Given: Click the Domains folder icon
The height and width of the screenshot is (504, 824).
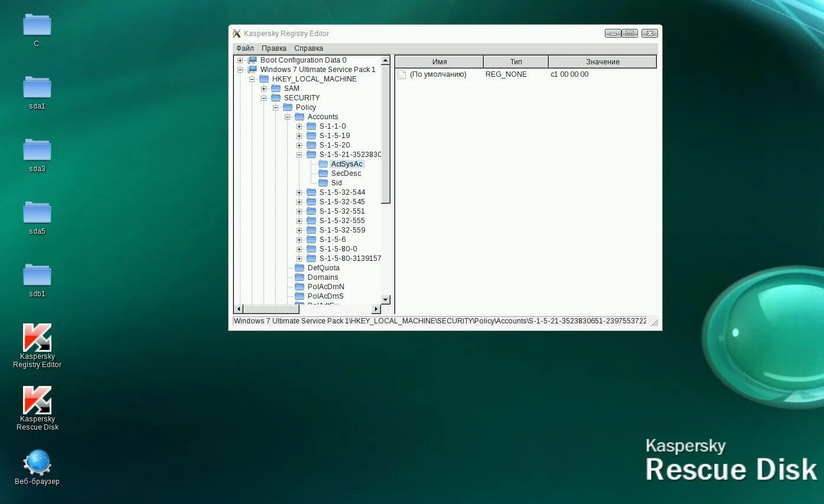Looking at the screenshot, I should click(x=299, y=277).
